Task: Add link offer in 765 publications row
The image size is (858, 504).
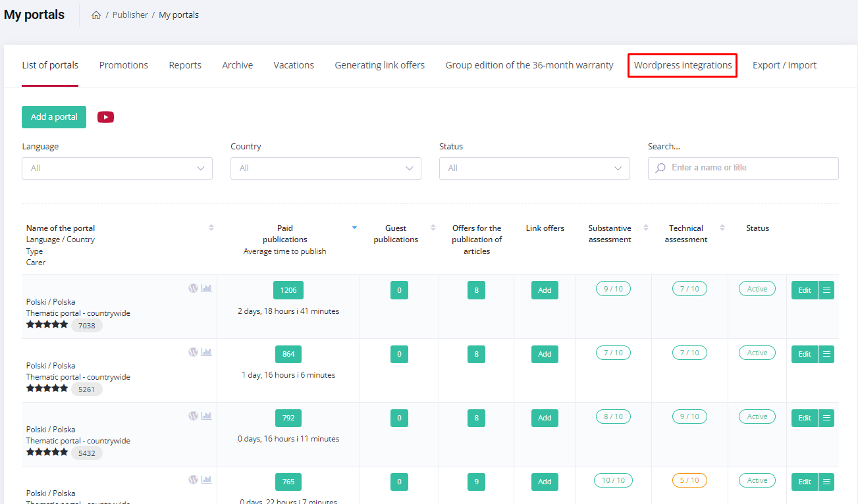Action: tap(545, 482)
